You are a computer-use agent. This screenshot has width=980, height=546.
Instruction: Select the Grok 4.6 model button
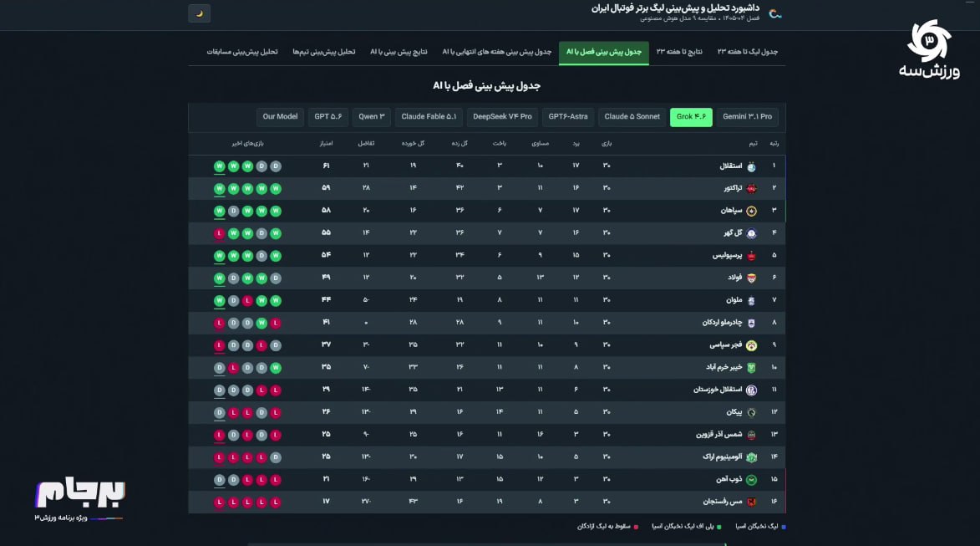(691, 117)
